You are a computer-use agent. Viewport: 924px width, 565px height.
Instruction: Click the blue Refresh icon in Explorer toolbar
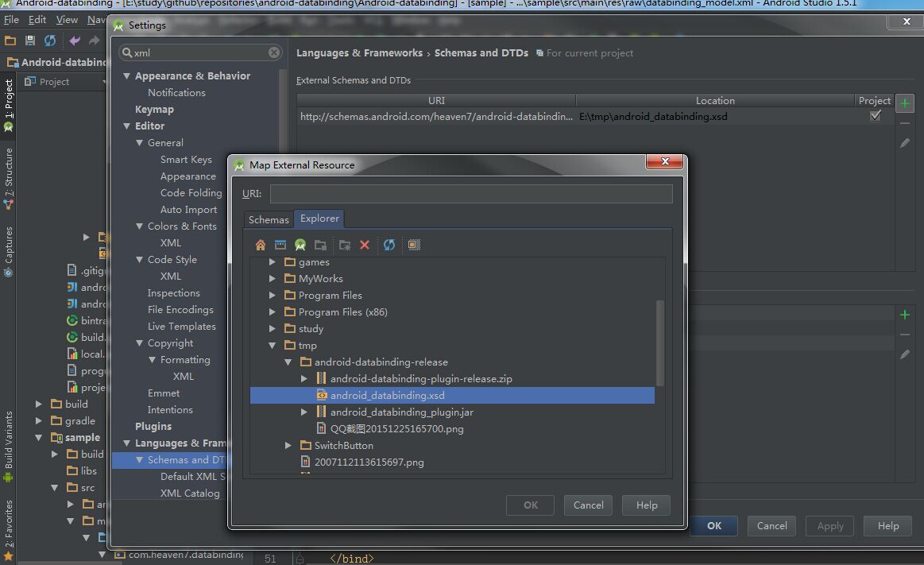[x=389, y=245]
